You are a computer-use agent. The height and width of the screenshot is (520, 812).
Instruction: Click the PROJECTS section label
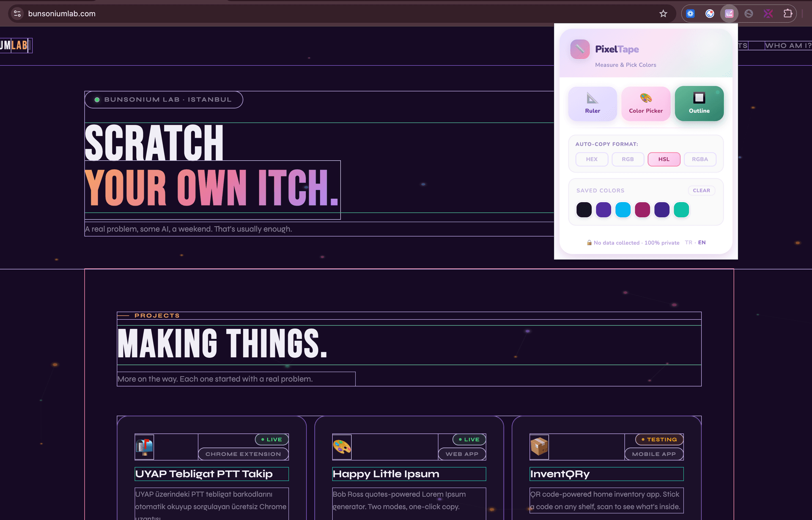point(157,316)
